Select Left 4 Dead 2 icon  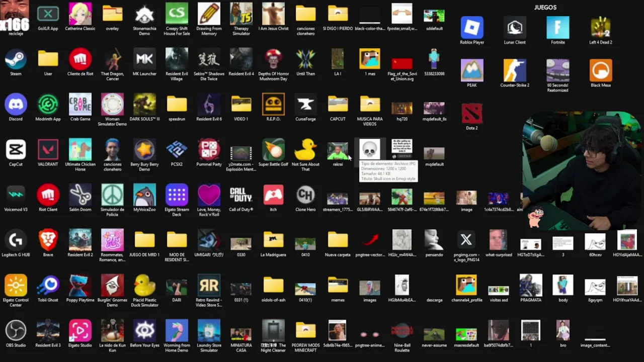(x=601, y=28)
